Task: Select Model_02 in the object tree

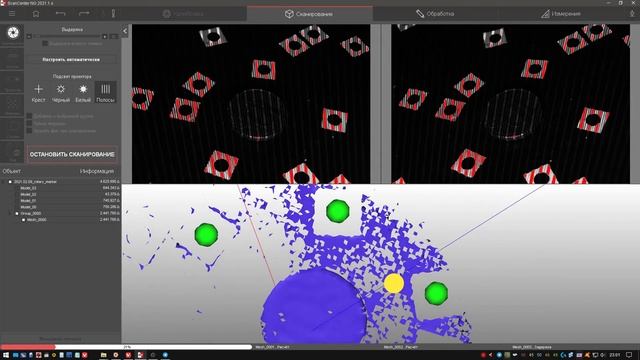Action: point(61,194)
